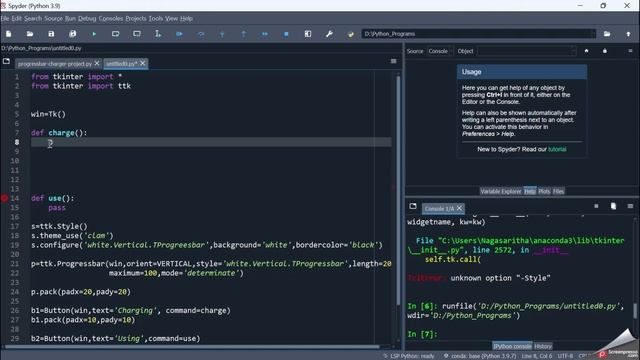Open Preferences wrench icon
Screen dimensions: 640x360
point(329,34)
